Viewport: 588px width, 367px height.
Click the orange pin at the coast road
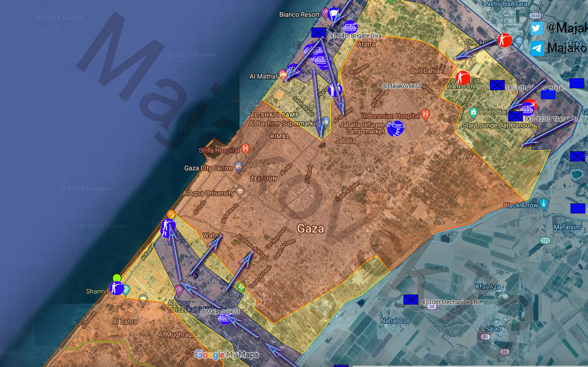pos(171,214)
